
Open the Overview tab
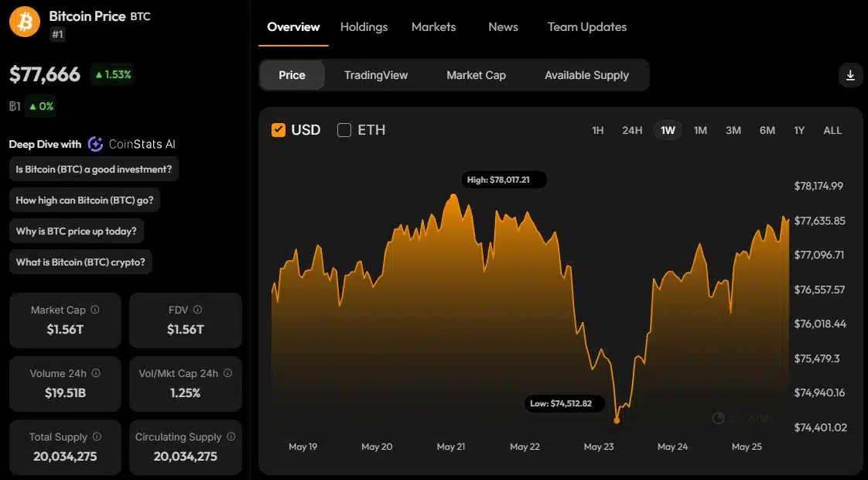[293, 27]
